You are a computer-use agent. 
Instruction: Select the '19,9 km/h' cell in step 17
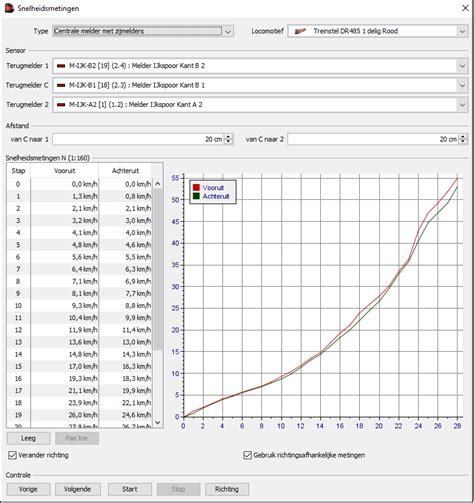[x=125, y=391]
